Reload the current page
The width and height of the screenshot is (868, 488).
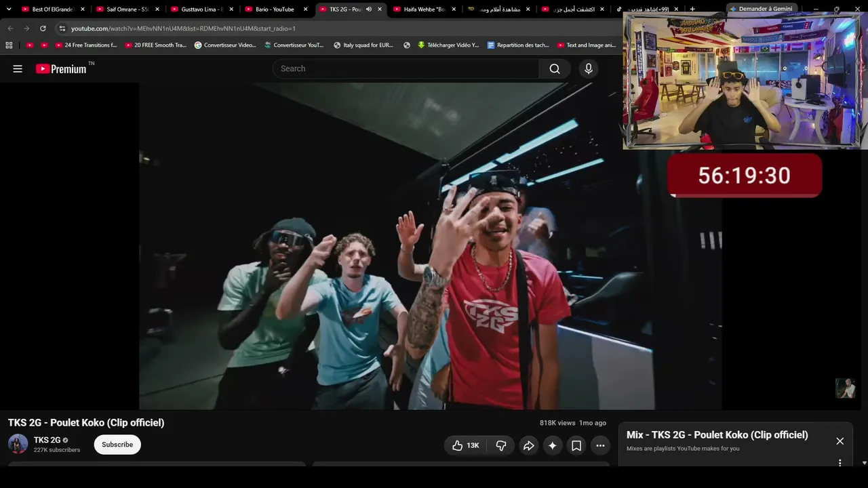[43, 28]
